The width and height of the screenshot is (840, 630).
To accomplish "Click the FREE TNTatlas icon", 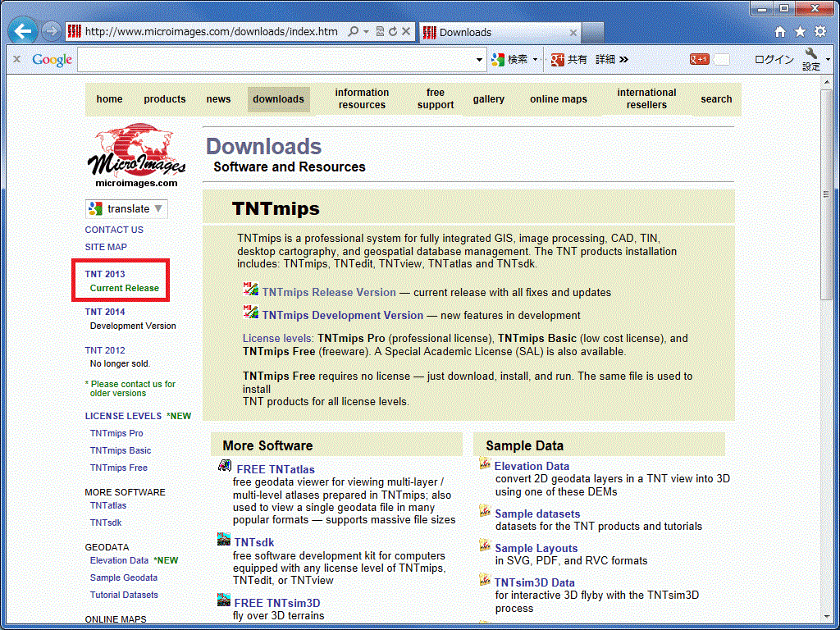I will pyautogui.click(x=225, y=465).
